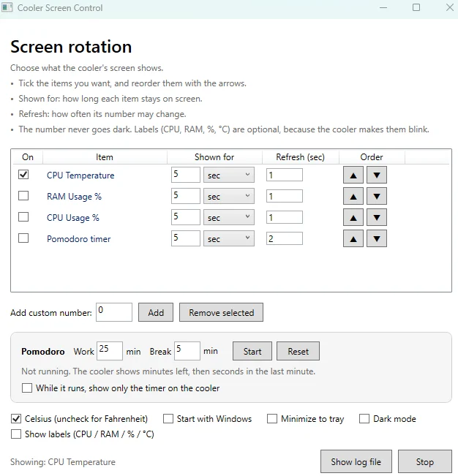
Task: Open Pomodoro timer unit dropdown
Action: pyautogui.click(x=229, y=239)
